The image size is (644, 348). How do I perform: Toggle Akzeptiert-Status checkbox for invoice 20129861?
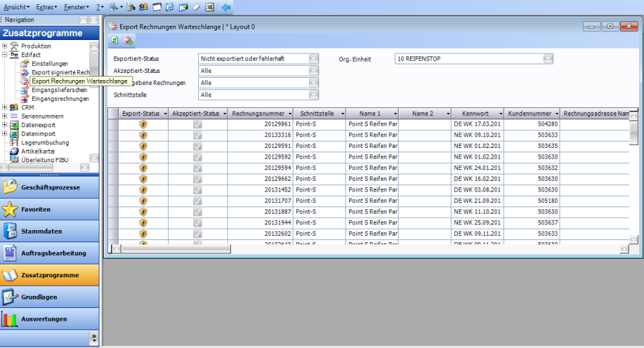197,124
